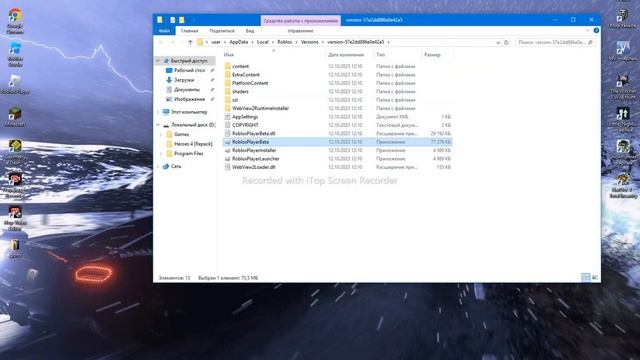The width and height of the screenshot is (640, 360).
Task: Go up one folder level arrow
Action: click(x=190, y=42)
